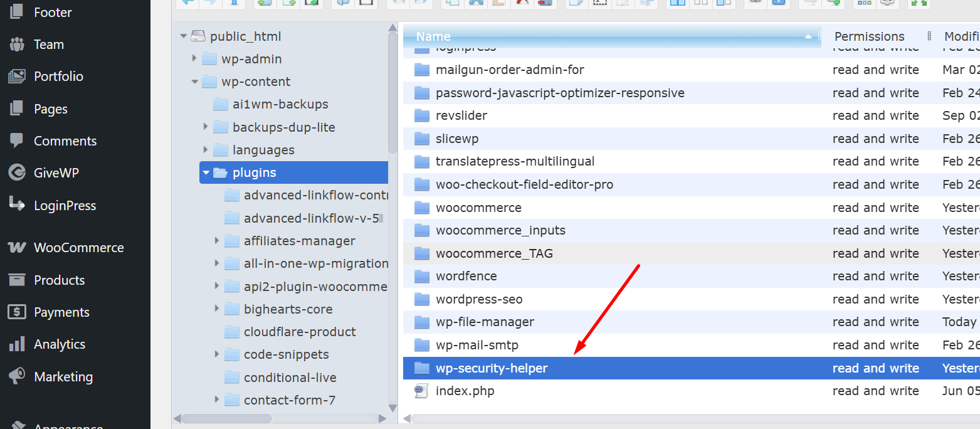Click the Marketing megaphone icon

tap(17, 376)
